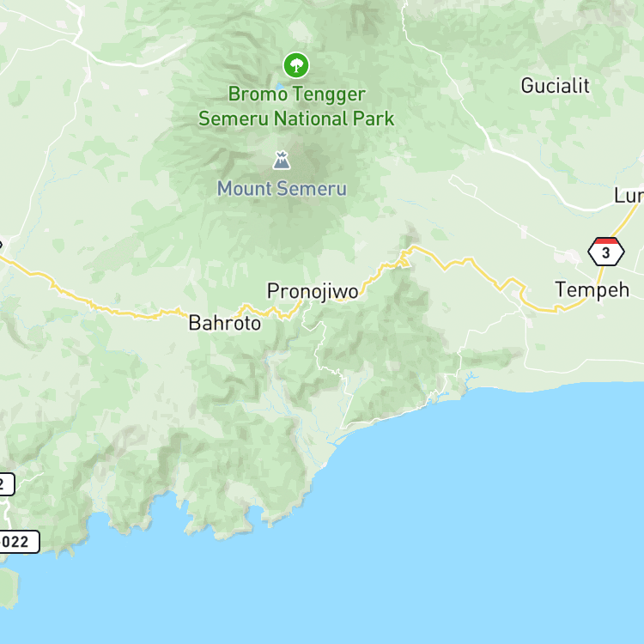Click the road shield ending in 022
644x644 pixels.
point(19,542)
